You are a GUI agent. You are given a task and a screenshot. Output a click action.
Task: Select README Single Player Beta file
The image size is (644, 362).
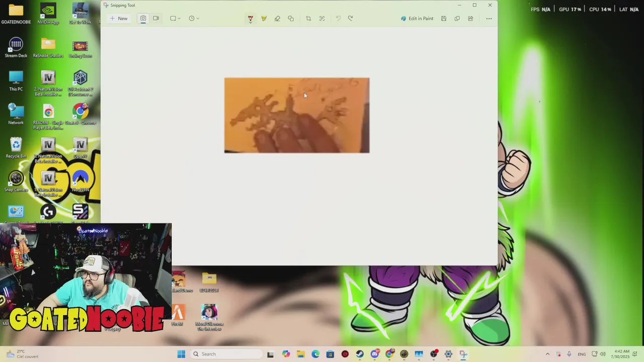tap(48, 117)
